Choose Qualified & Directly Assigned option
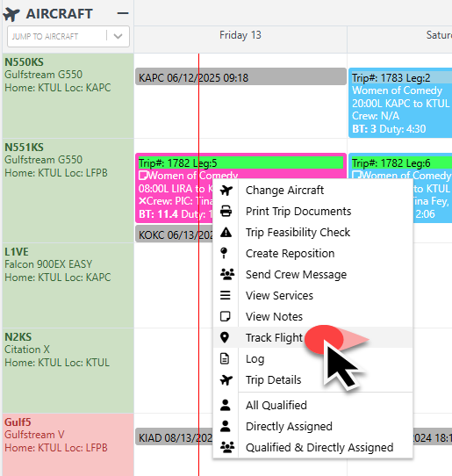This screenshot has height=476, width=452. 319,448
